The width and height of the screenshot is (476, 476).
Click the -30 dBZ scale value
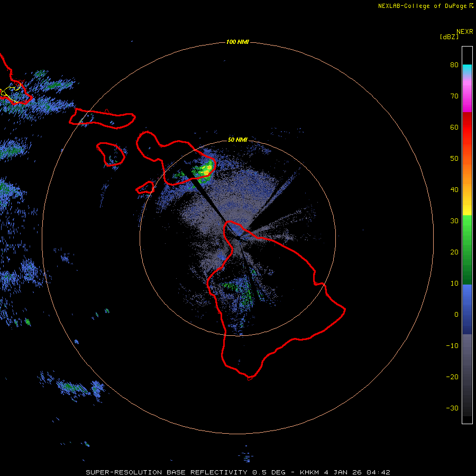[452, 408]
